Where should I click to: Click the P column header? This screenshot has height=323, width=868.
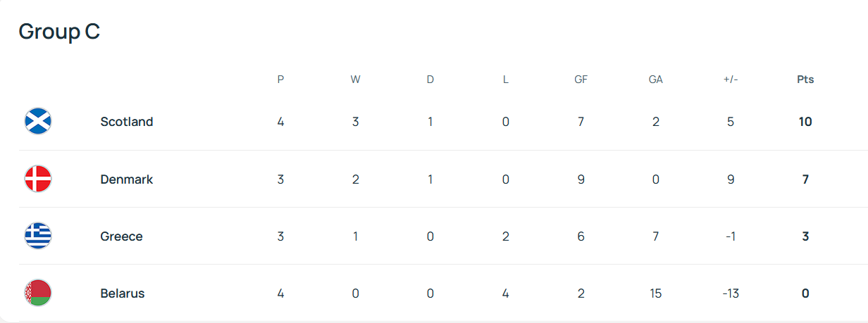280,80
